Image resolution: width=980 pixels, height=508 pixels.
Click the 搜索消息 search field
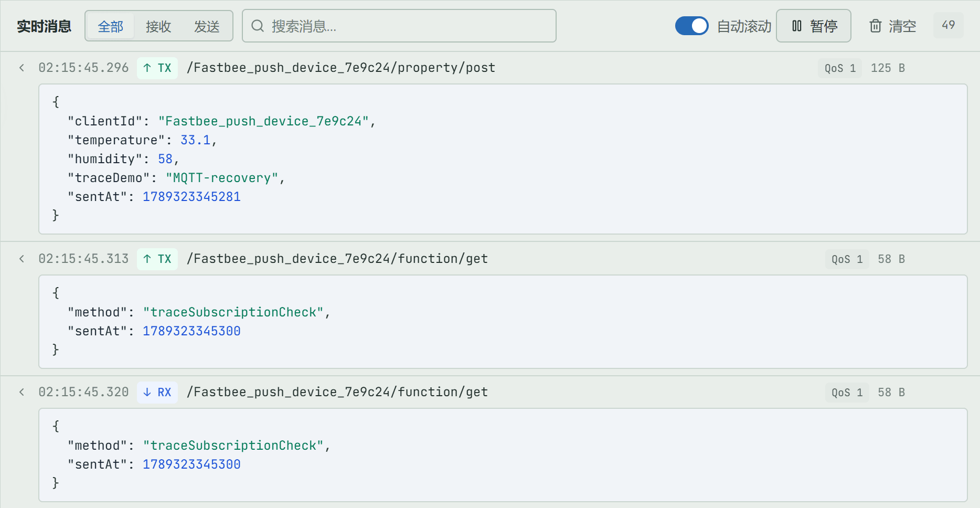click(399, 26)
